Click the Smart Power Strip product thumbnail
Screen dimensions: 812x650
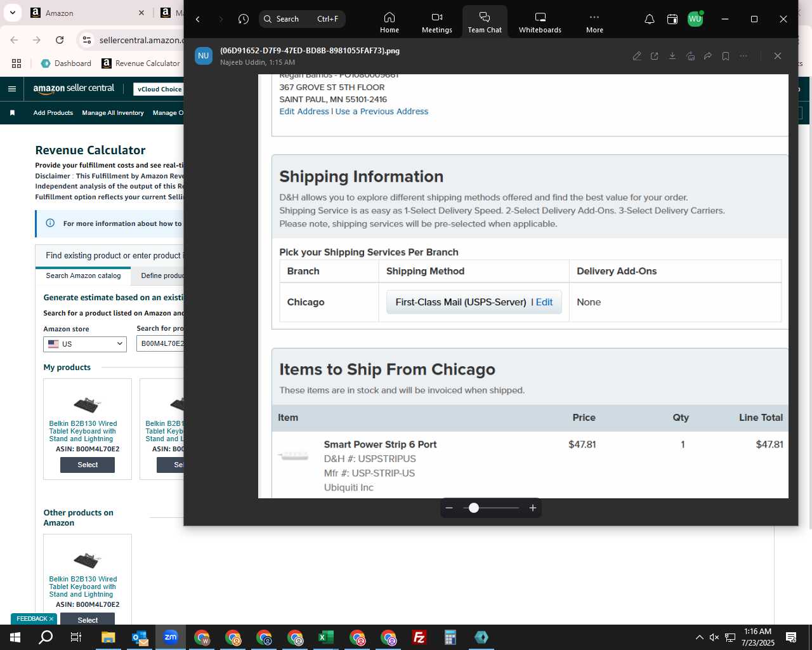[293, 455]
